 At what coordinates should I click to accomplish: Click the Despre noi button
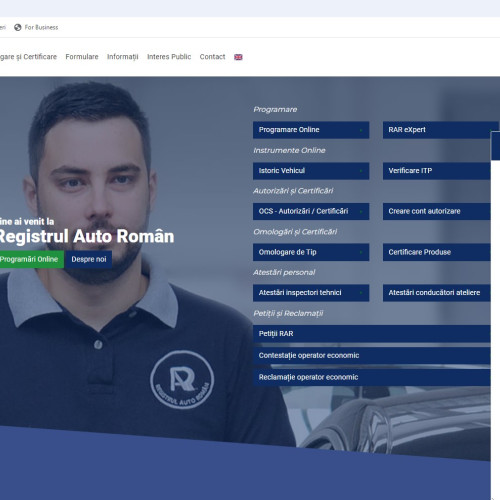(x=89, y=259)
